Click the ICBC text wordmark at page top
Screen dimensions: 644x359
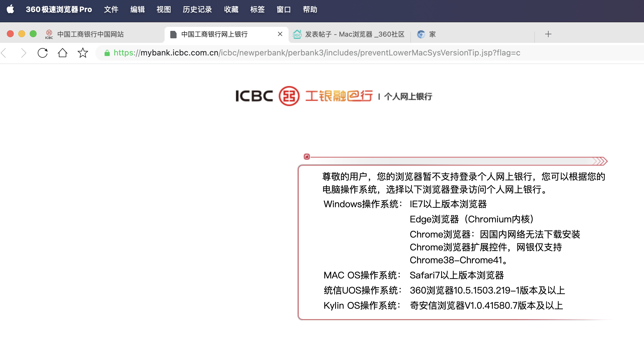[x=254, y=96]
